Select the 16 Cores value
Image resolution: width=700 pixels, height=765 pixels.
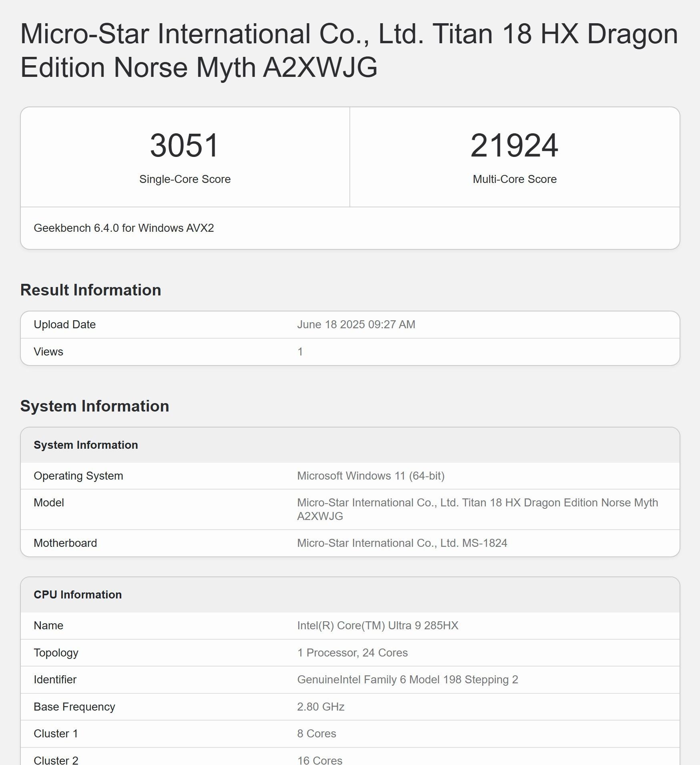(x=320, y=760)
